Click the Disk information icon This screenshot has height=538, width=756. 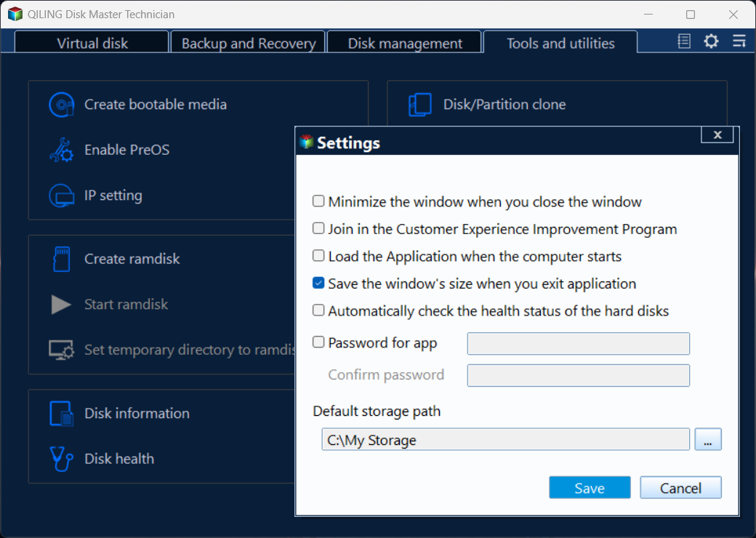(x=61, y=413)
